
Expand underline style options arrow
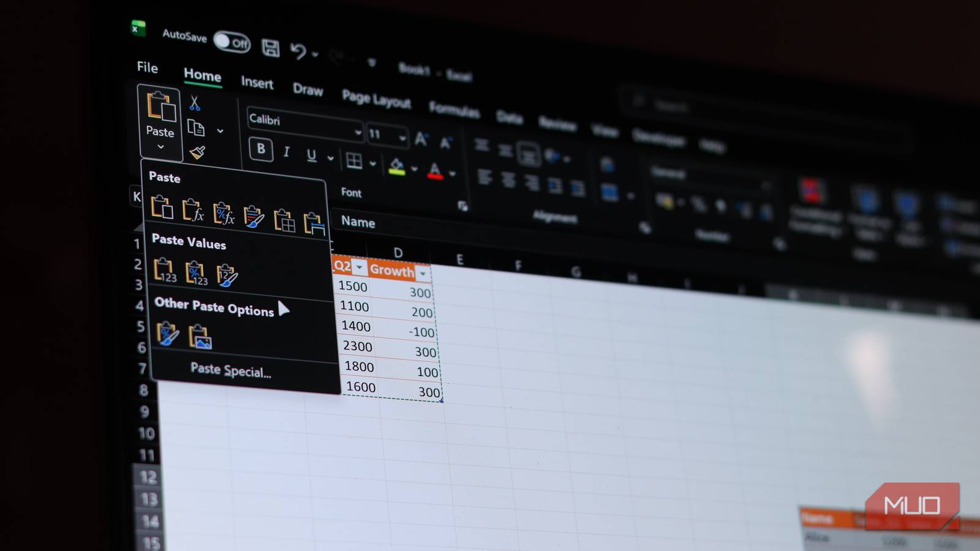tap(330, 159)
